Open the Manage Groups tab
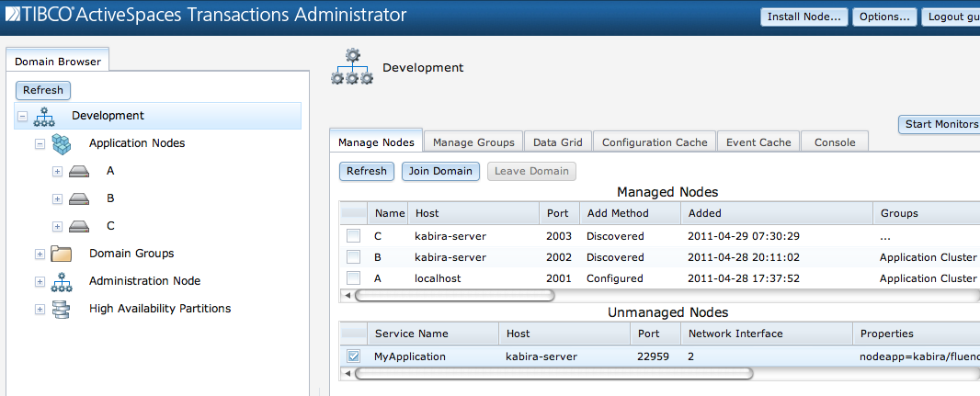This screenshot has height=396, width=980. pyautogui.click(x=473, y=141)
